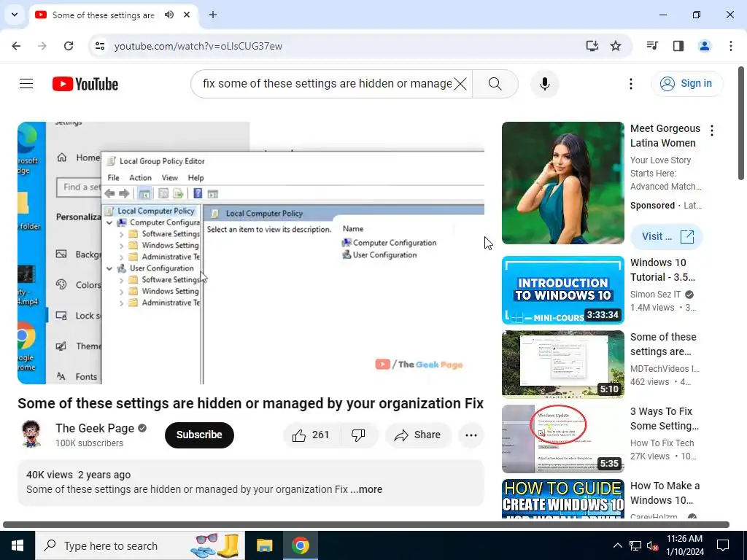Run search with the magnifier button

coord(495,84)
